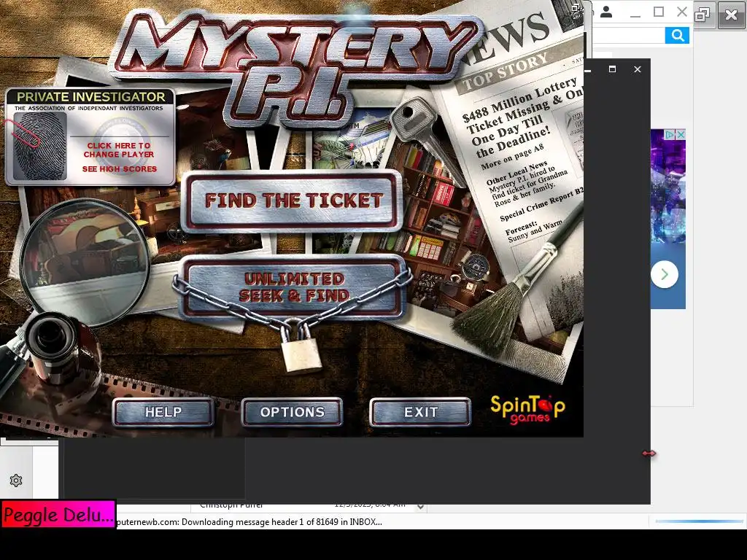Click the blue search magnifier icon

(677, 35)
